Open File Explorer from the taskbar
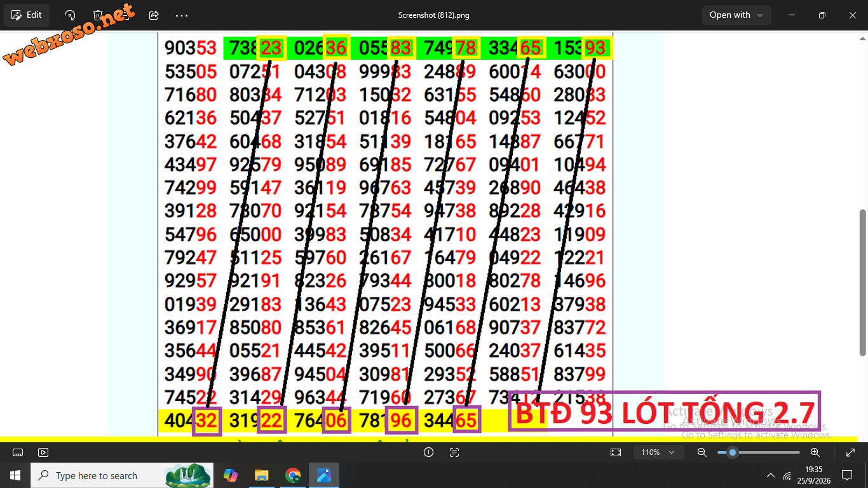 click(261, 475)
